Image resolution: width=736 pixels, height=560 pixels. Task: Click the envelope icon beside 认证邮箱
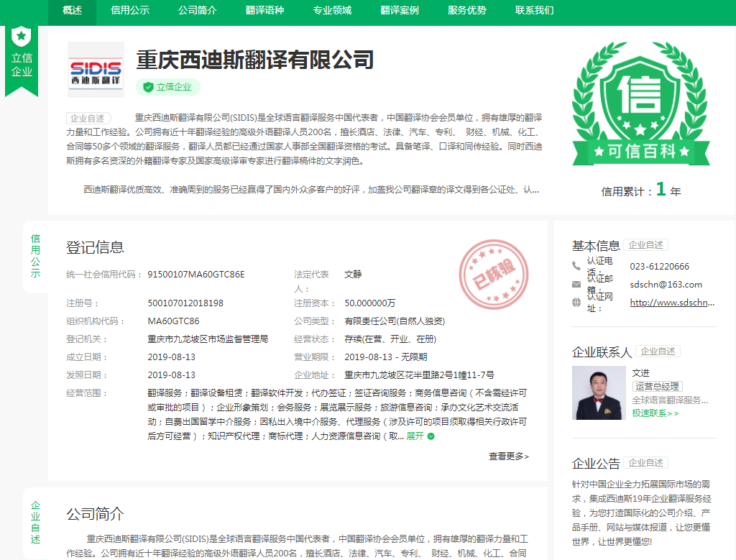tap(576, 284)
